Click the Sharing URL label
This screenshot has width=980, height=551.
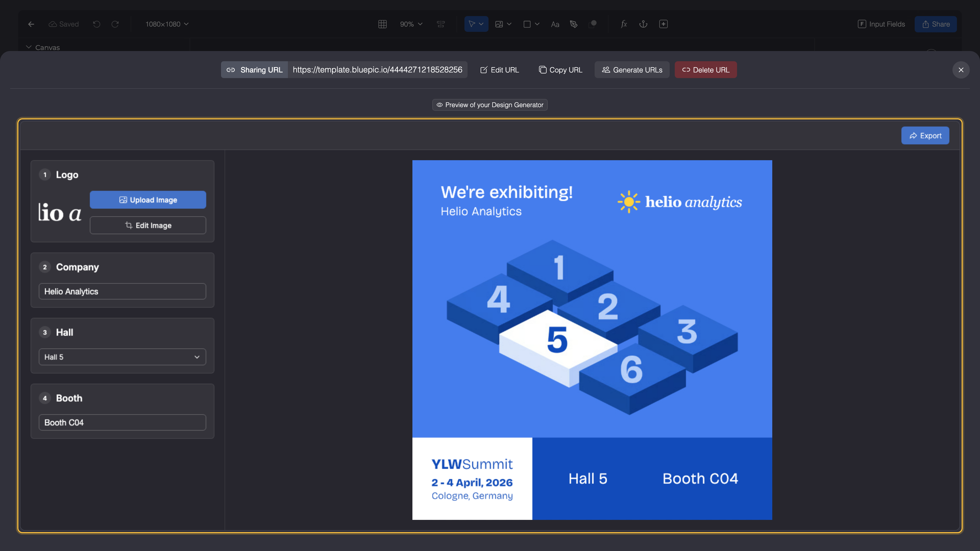254,70
